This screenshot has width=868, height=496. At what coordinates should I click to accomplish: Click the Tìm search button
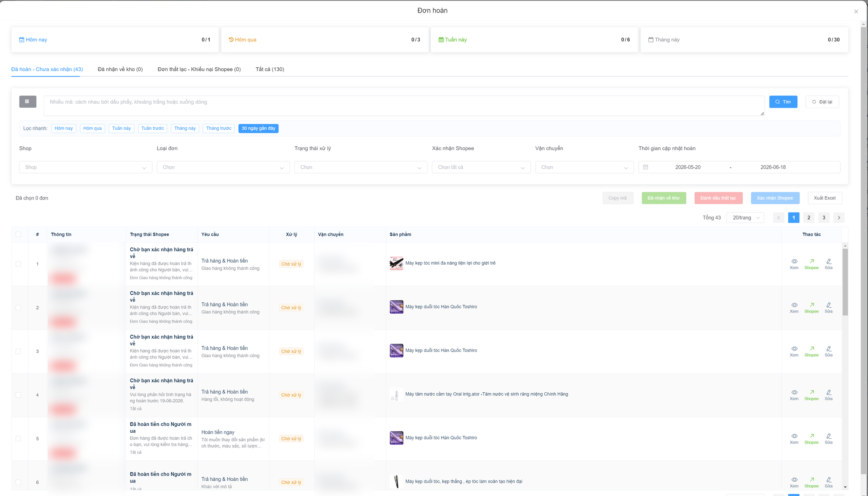click(783, 102)
